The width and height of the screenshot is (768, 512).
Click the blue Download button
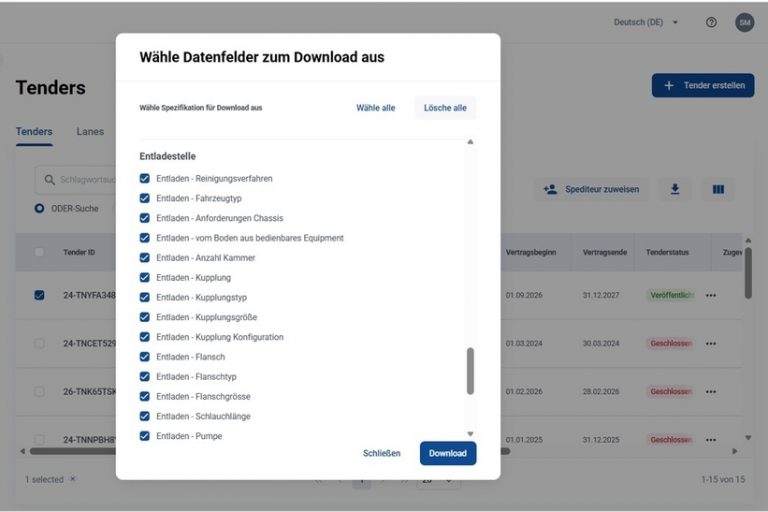[448, 453]
